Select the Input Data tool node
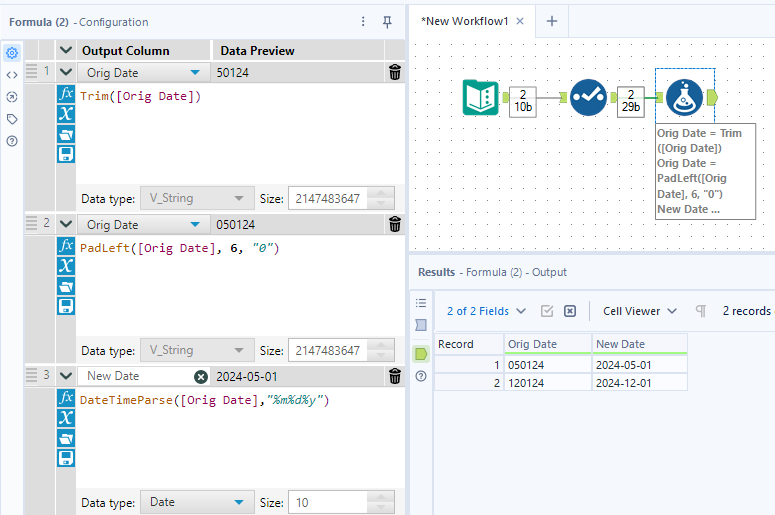 tap(481, 97)
